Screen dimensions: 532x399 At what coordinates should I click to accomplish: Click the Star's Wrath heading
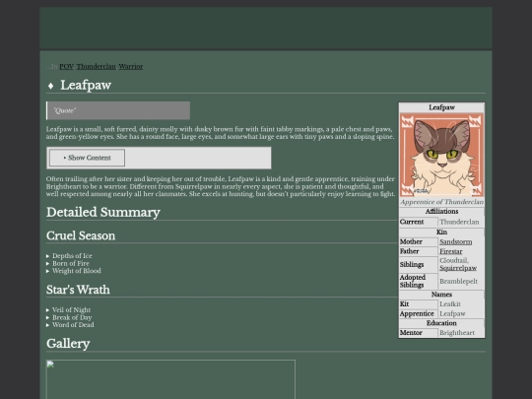78,290
